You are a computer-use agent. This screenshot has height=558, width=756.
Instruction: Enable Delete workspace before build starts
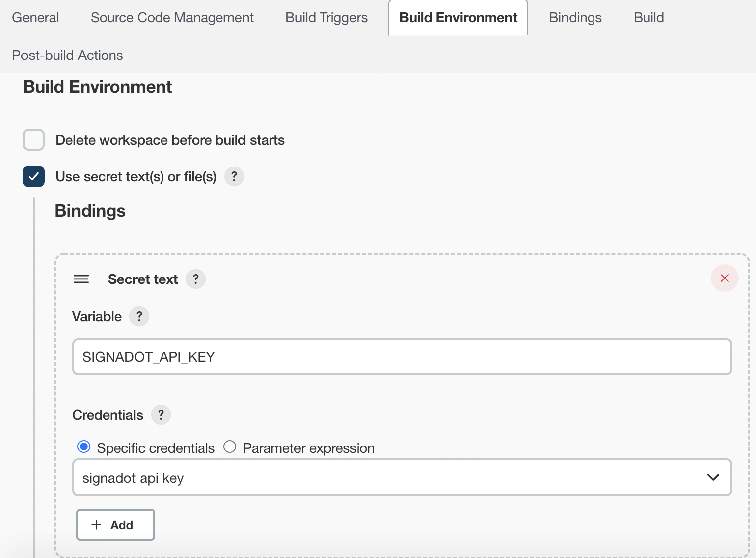[34, 140]
